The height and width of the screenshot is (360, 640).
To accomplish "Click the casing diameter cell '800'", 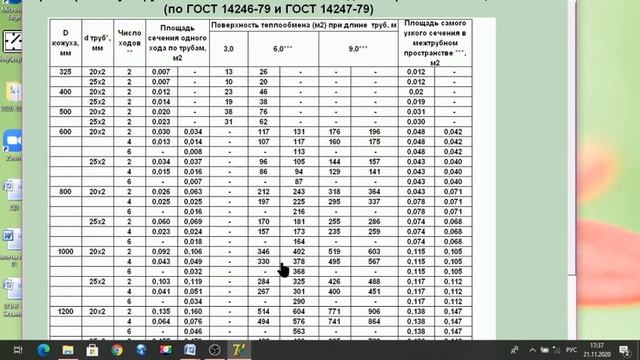I will click(65, 191).
